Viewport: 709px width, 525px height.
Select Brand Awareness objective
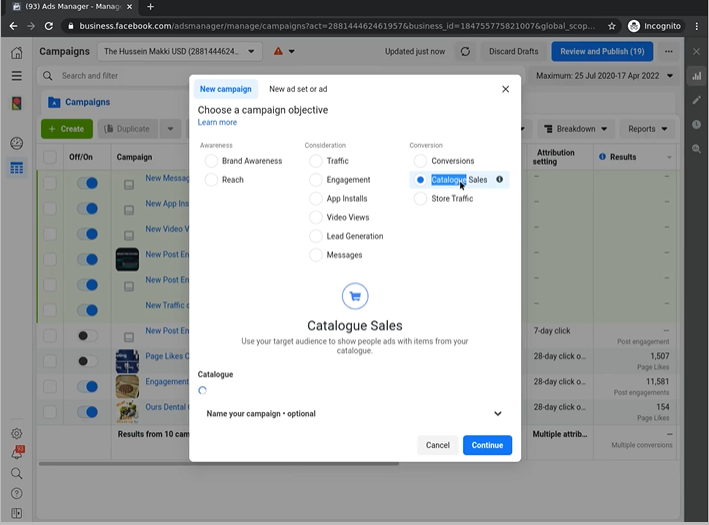click(211, 161)
